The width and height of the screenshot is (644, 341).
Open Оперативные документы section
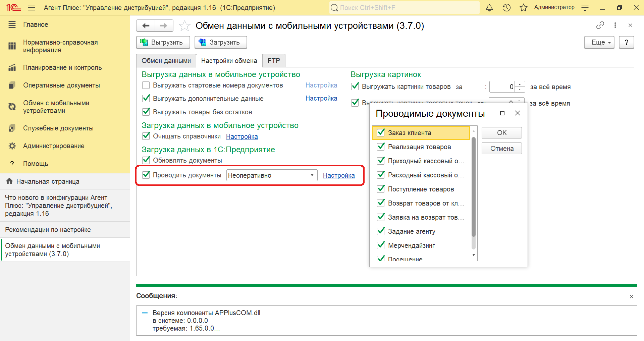(65, 85)
